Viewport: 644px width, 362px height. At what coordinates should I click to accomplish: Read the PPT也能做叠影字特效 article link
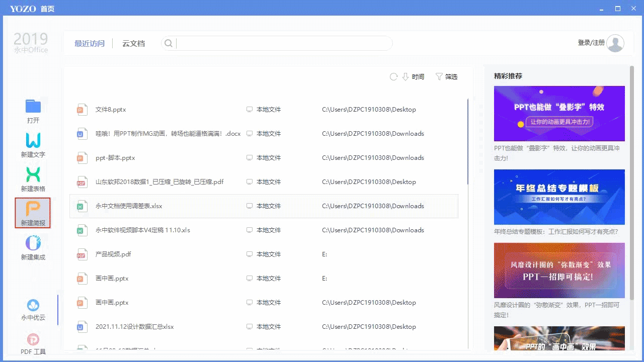click(x=557, y=153)
